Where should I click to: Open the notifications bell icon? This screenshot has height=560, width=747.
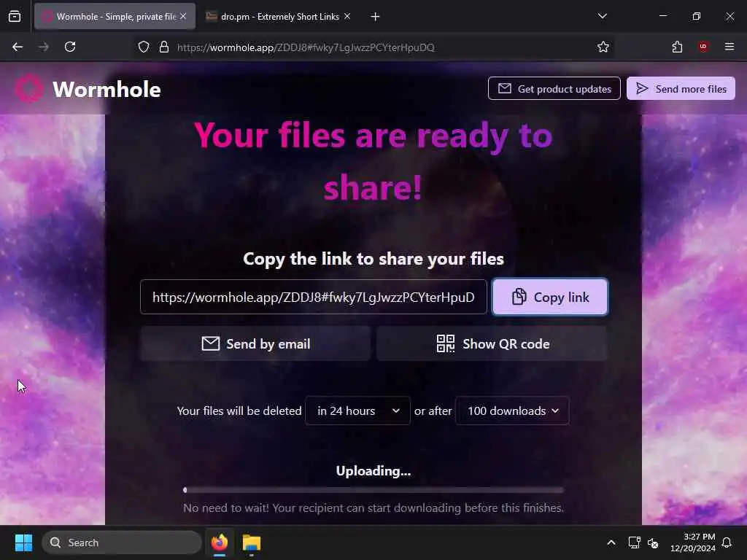click(x=727, y=542)
